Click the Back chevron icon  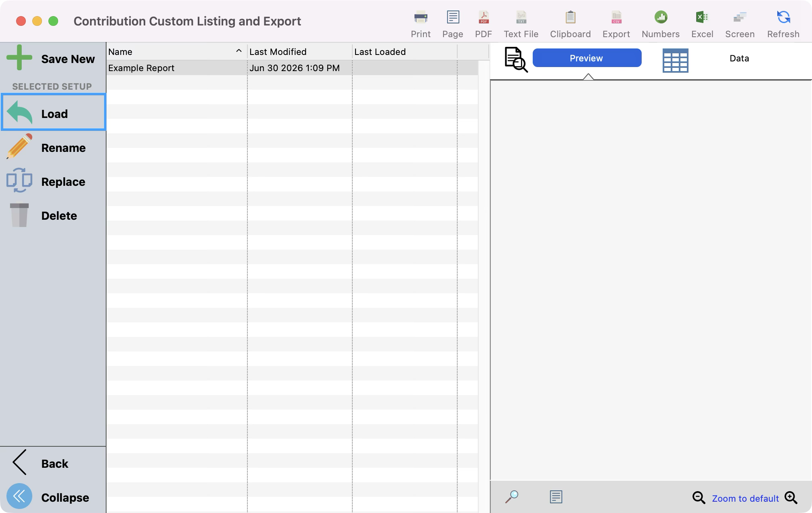[x=19, y=462]
